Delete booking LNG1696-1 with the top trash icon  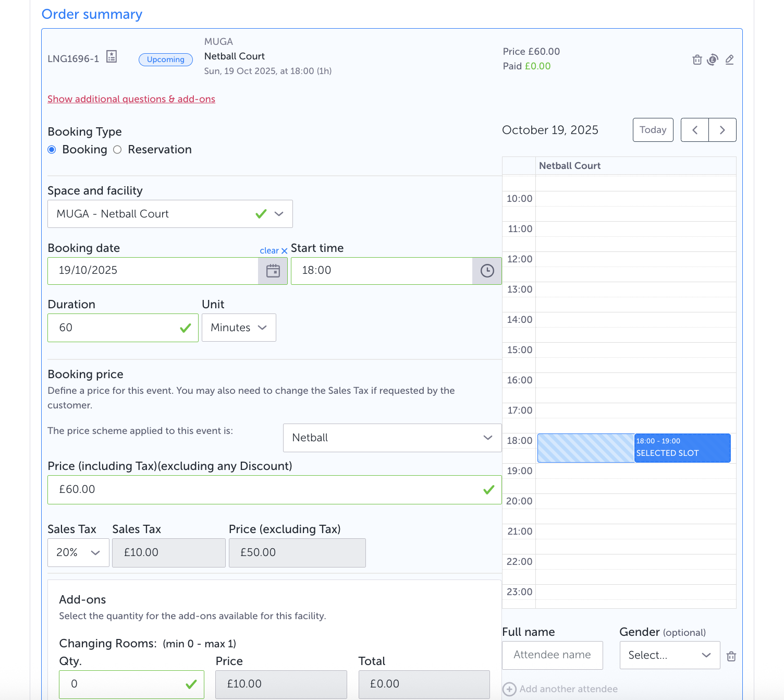point(697,59)
